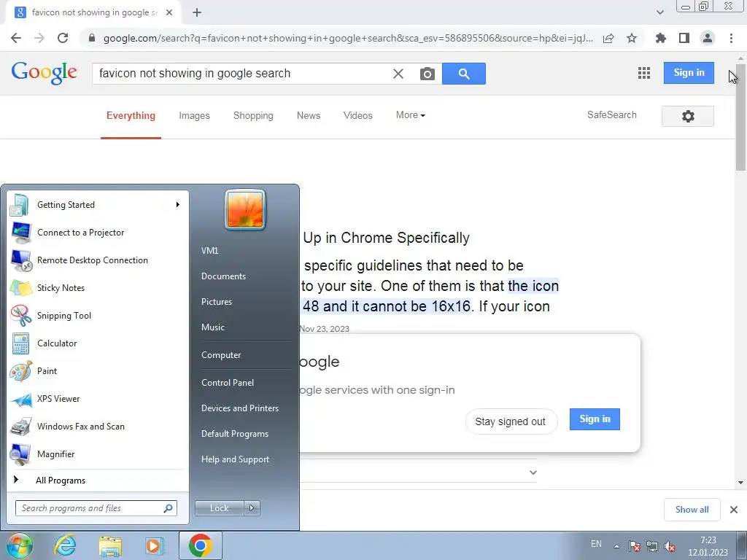Close the favicon search tab
Viewport: 747px width, 560px height.
pos(169,13)
